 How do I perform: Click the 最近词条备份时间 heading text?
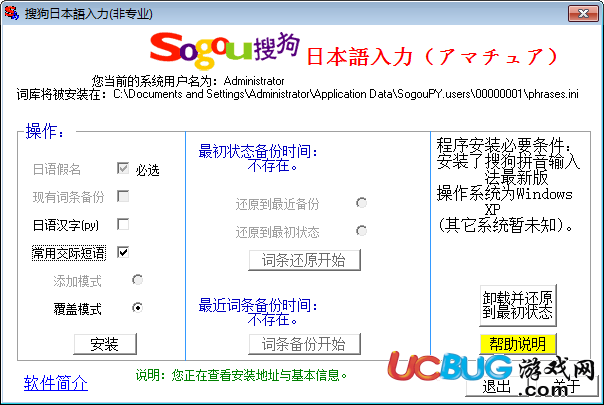coord(258,305)
